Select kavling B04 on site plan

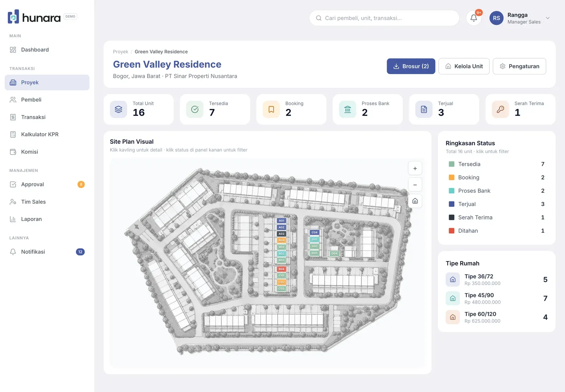(281, 269)
